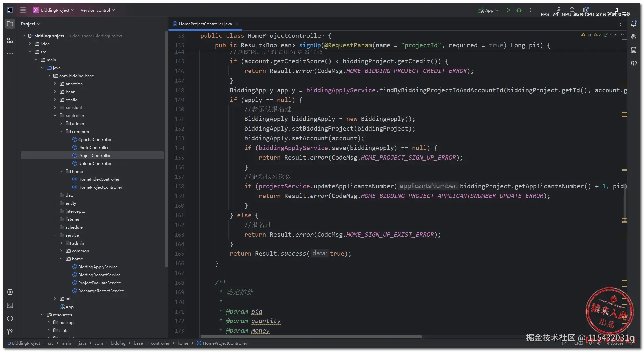This screenshot has height=352, width=644.
Task: Click HOME_SIGN_UP_EXIST_ERROR constant in code
Action: [x=390, y=234]
